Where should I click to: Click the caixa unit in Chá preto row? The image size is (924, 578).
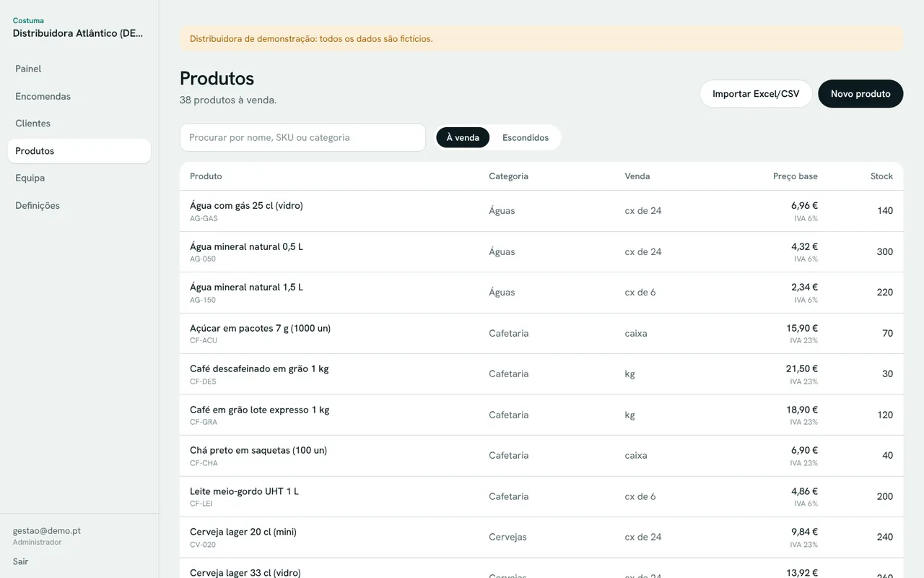coord(636,455)
